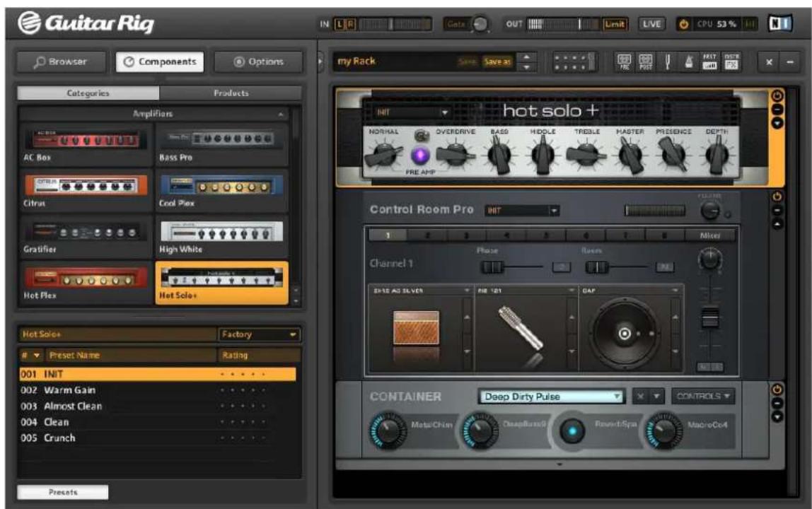
Task: Show the Metronome
Action: (x=688, y=62)
